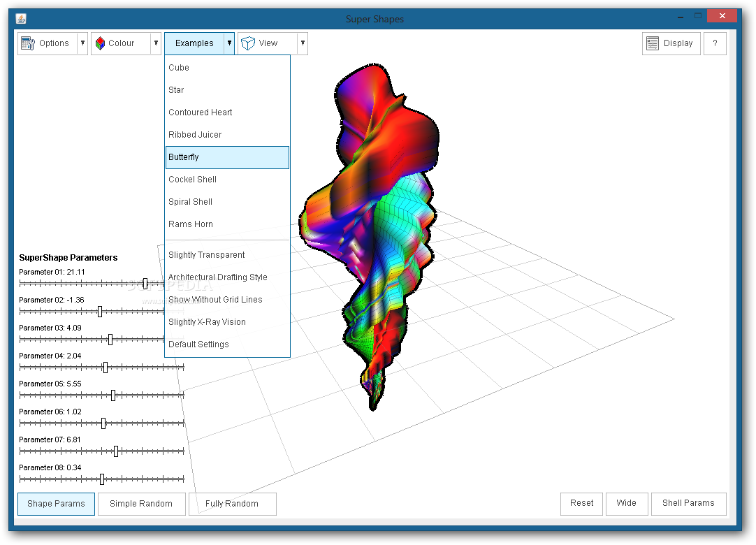Open Shell Params panel
Image resolution: width=756 pixels, height=545 pixels.
[x=688, y=504]
